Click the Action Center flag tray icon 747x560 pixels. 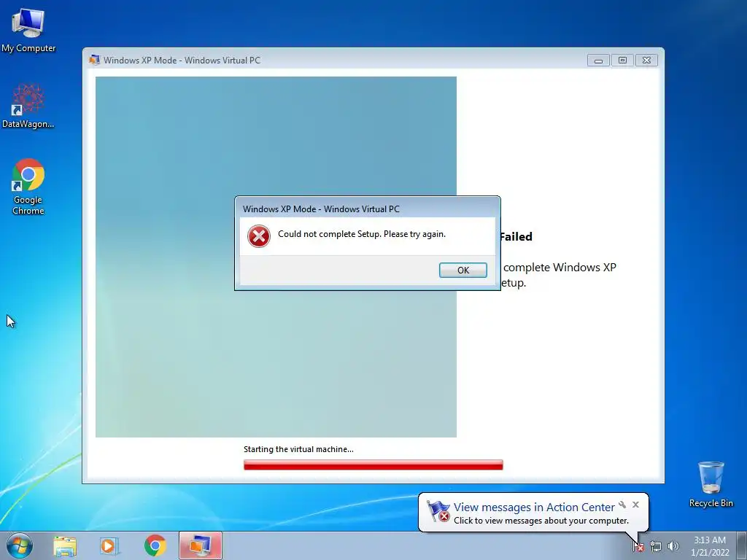(638, 546)
